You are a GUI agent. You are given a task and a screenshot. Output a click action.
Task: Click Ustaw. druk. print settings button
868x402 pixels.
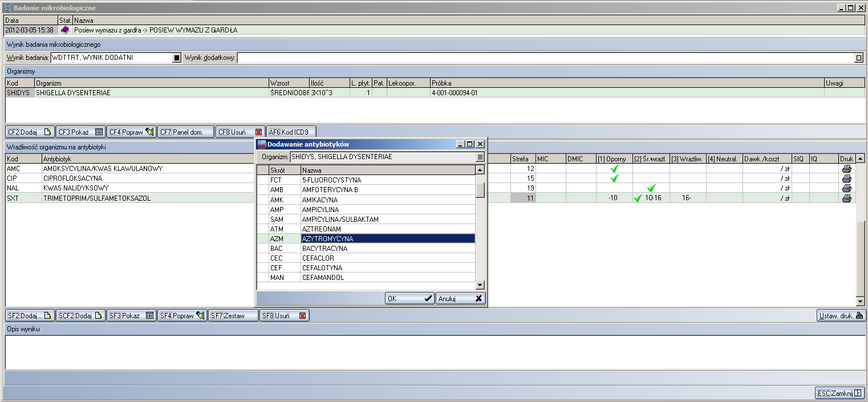point(841,315)
